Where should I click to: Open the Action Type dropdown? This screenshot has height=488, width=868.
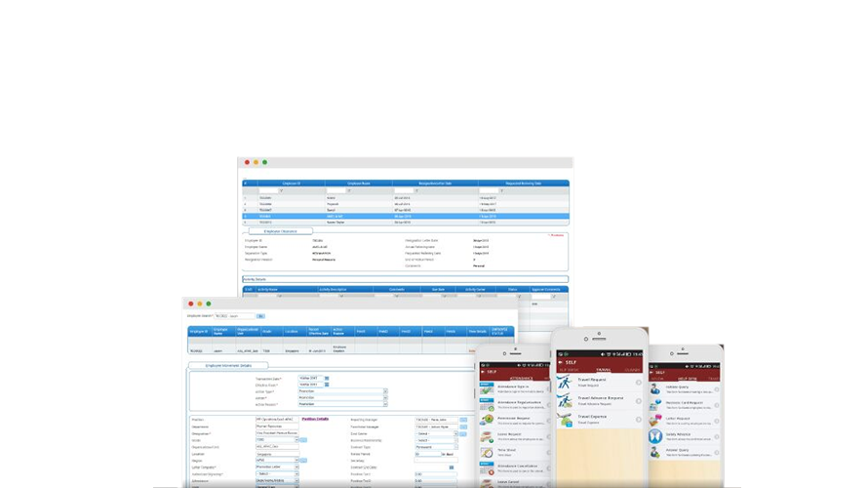point(342,391)
